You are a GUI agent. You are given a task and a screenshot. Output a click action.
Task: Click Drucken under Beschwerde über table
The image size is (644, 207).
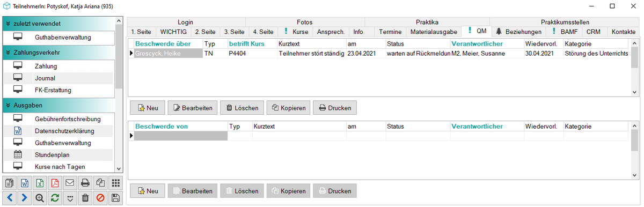click(x=334, y=108)
